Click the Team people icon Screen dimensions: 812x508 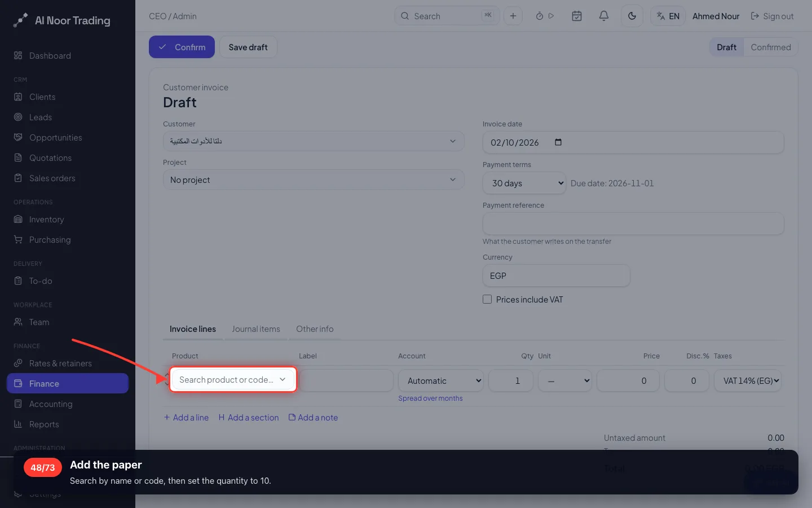tap(18, 322)
